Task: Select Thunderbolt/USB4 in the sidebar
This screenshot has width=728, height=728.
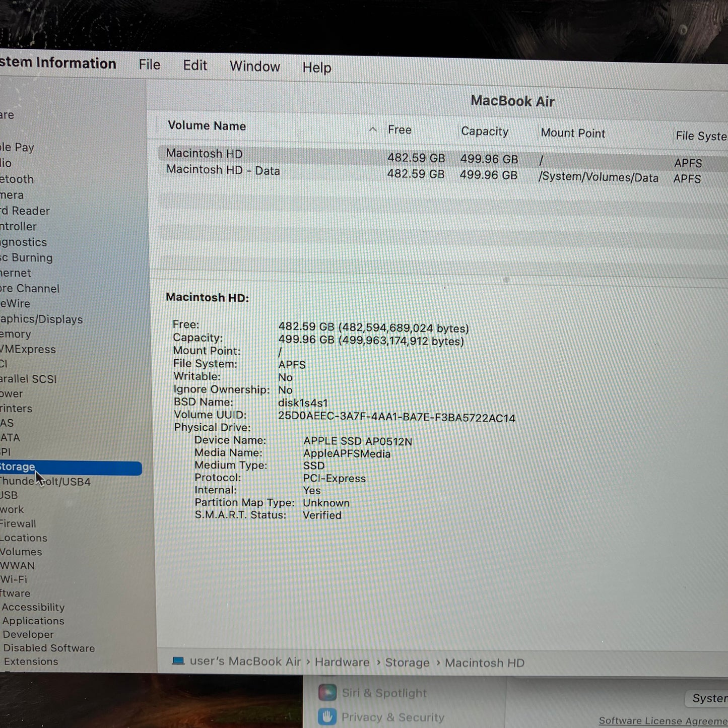Action: [45, 481]
